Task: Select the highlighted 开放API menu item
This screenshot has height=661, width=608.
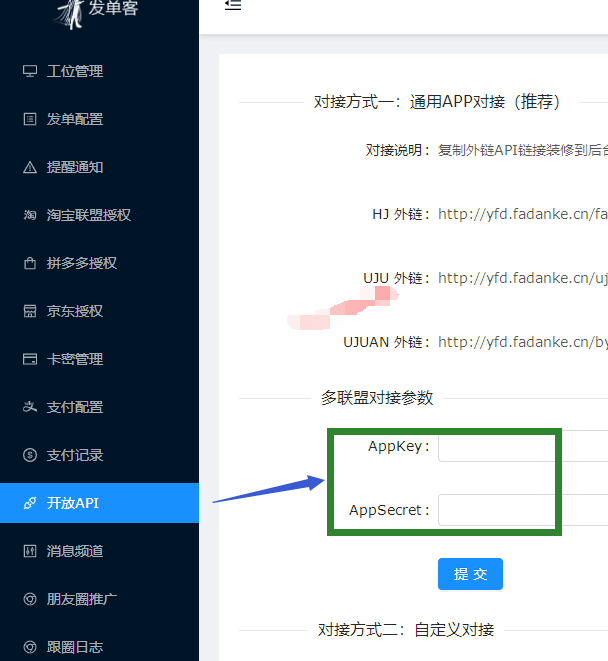Action: (100, 503)
